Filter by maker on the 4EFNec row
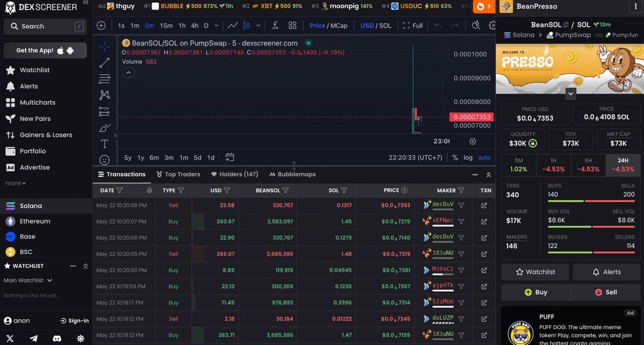Image resolution: width=644 pixels, height=345 pixels. click(x=461, y=220)
